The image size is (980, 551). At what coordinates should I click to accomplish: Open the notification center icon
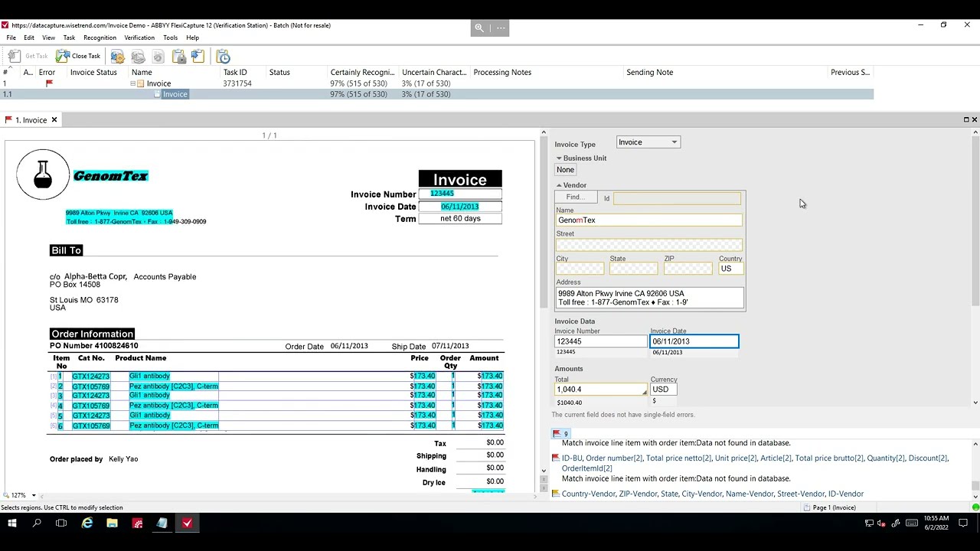pyautogui.click(x=963, y=523)
